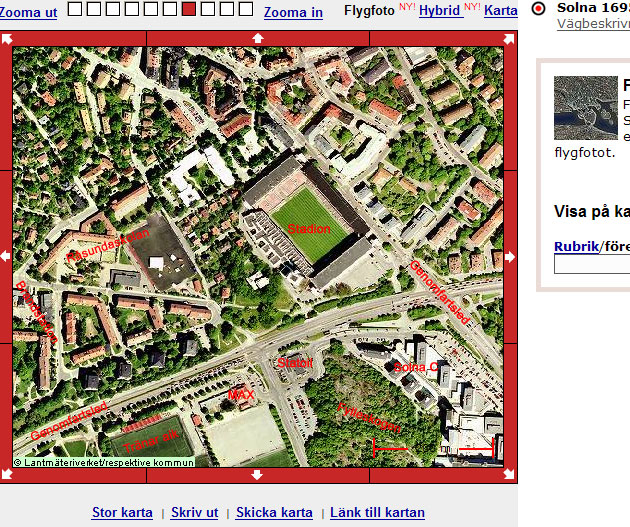Click the Lantmäteriverket copyright notice
The height and width of the screenshot is (527, 630).
click(x=104, y=462)
